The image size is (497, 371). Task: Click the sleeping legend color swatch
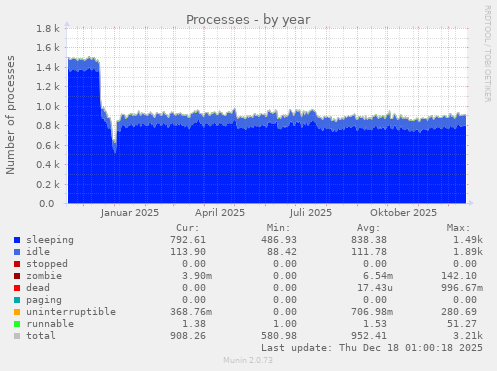17,240
